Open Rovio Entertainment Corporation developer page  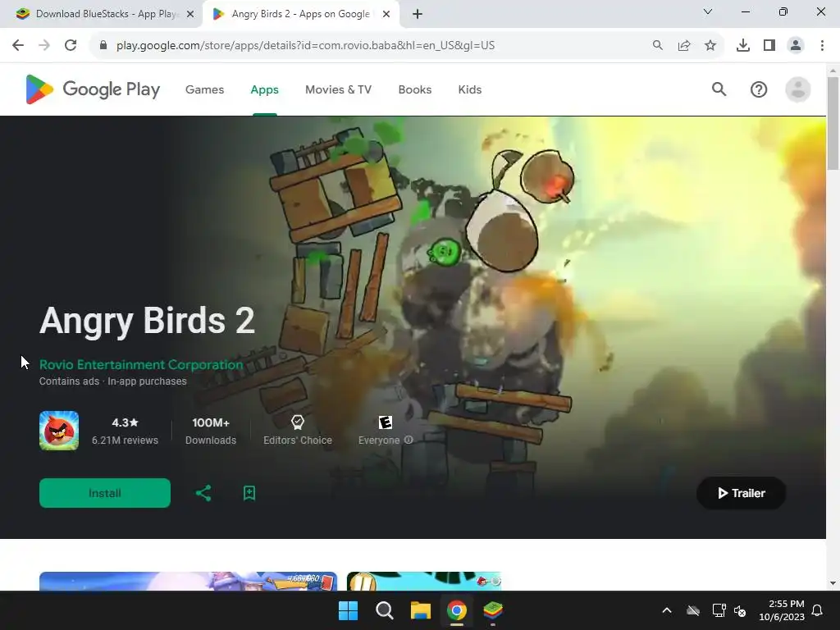coord(141,364)
